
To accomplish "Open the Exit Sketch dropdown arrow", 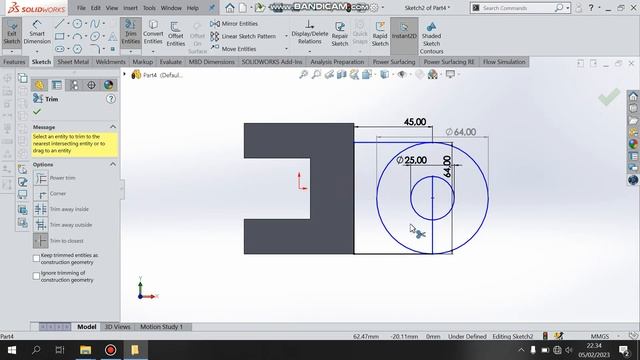I will tap(12, 51).
